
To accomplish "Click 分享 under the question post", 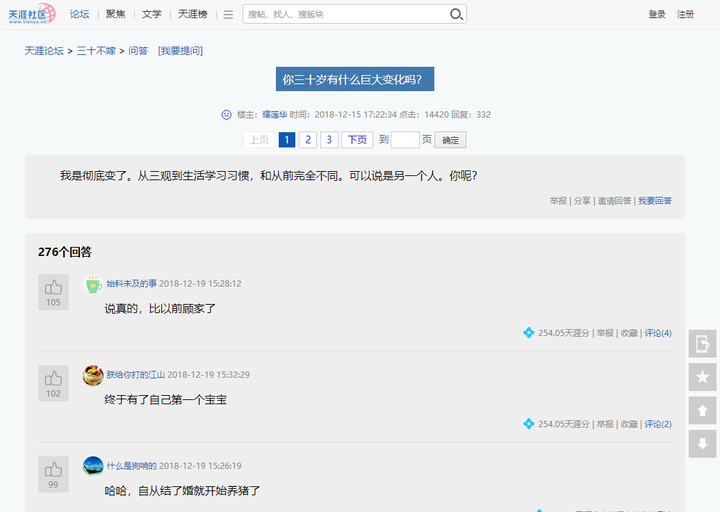I will (582, 201).
